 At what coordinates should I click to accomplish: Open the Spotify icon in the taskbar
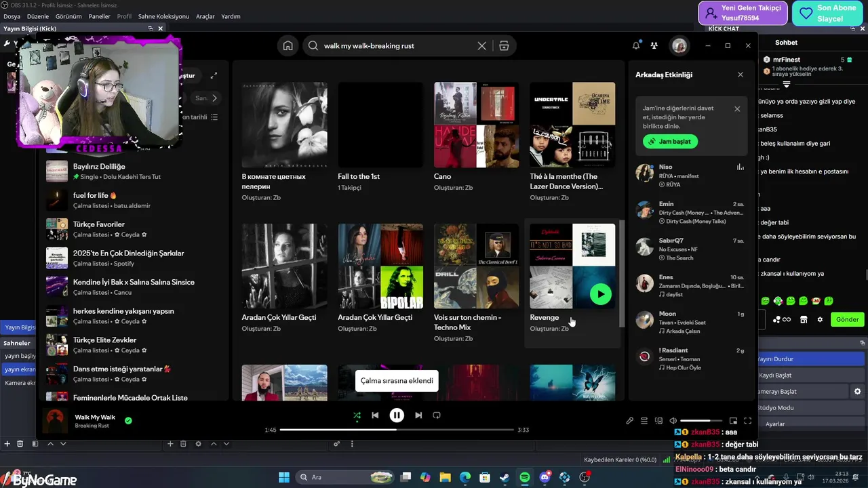coord(525,477)
